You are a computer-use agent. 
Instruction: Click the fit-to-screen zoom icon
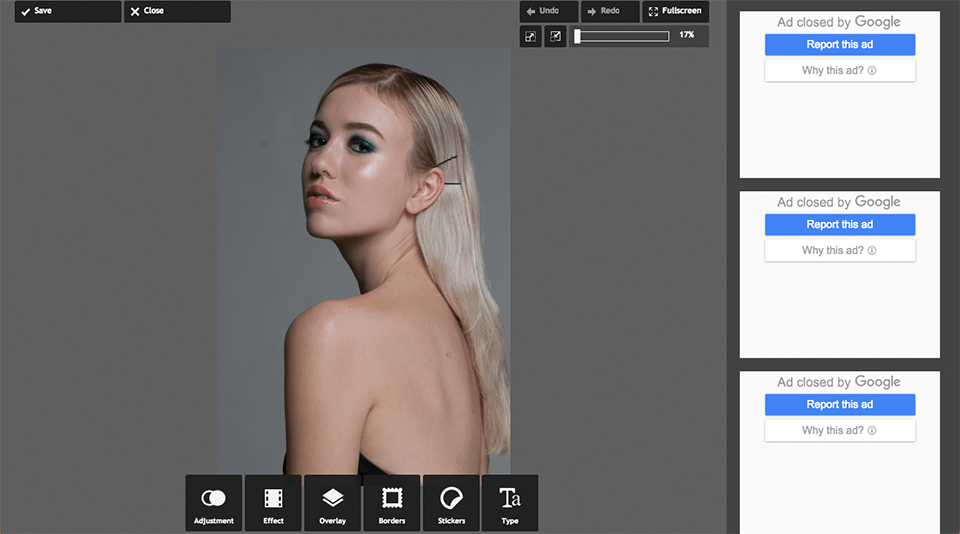click(556, 36)
